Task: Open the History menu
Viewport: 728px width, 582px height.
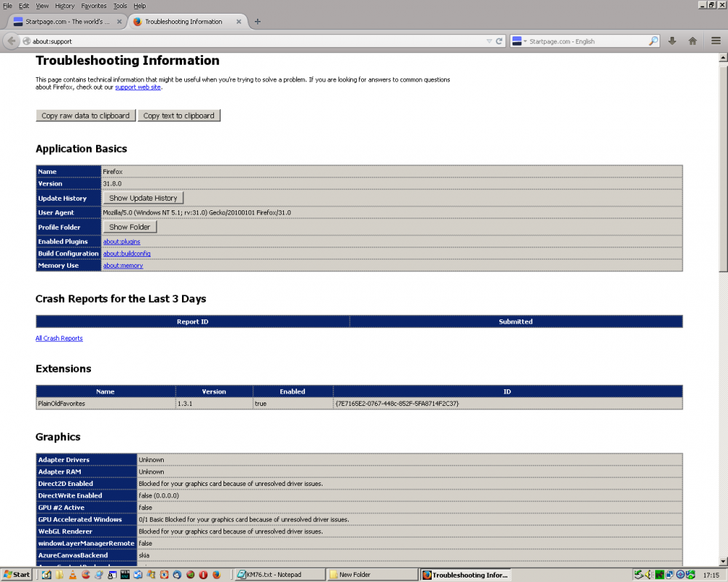Action: [65, 5]
